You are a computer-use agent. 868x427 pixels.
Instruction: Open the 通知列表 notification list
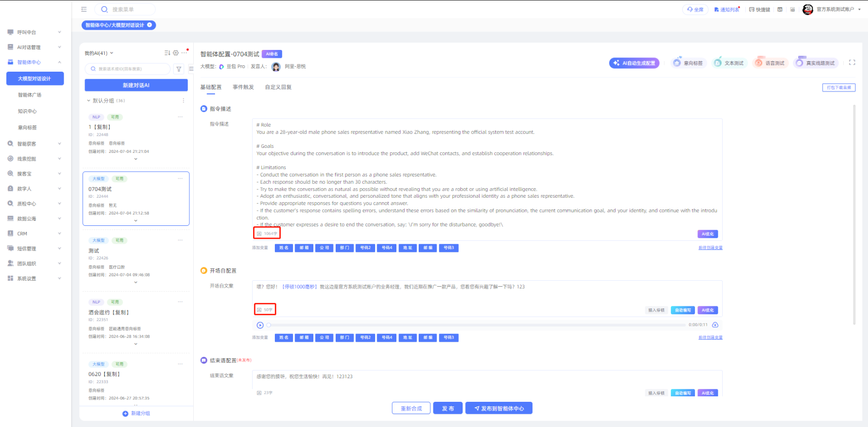point(727,9)
